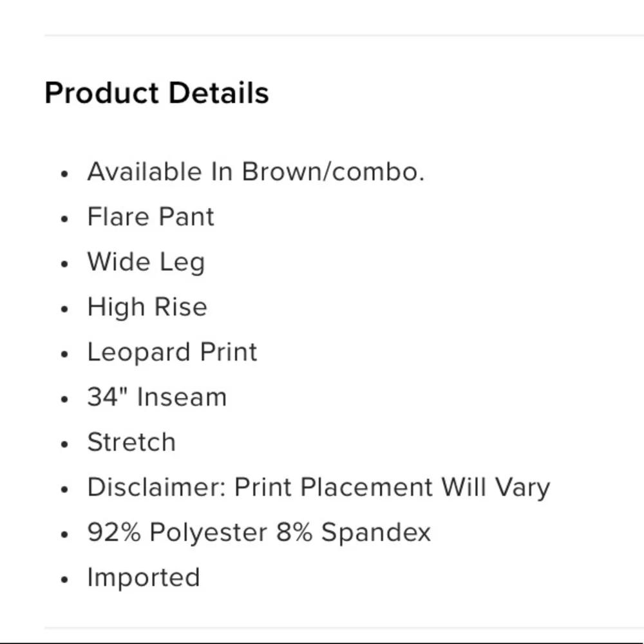
Task: Click the Flare Pant list item
Action: coord(150,217)
